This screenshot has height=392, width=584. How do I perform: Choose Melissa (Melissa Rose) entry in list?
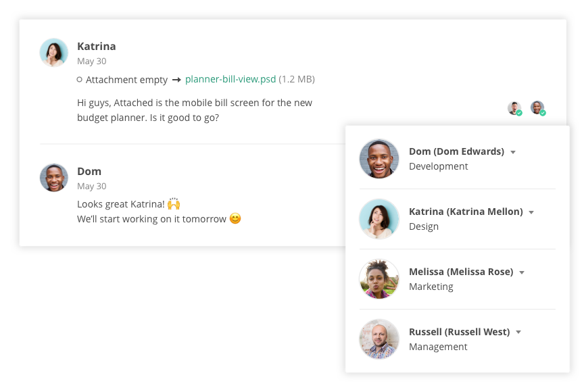pos(458,279)
